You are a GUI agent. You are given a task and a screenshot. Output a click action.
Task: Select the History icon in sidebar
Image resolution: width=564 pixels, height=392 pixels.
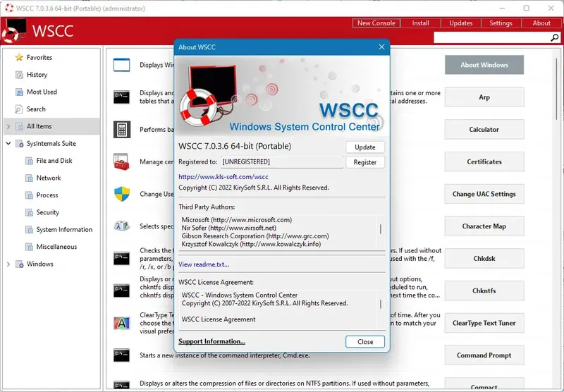[x=19, y=75]
